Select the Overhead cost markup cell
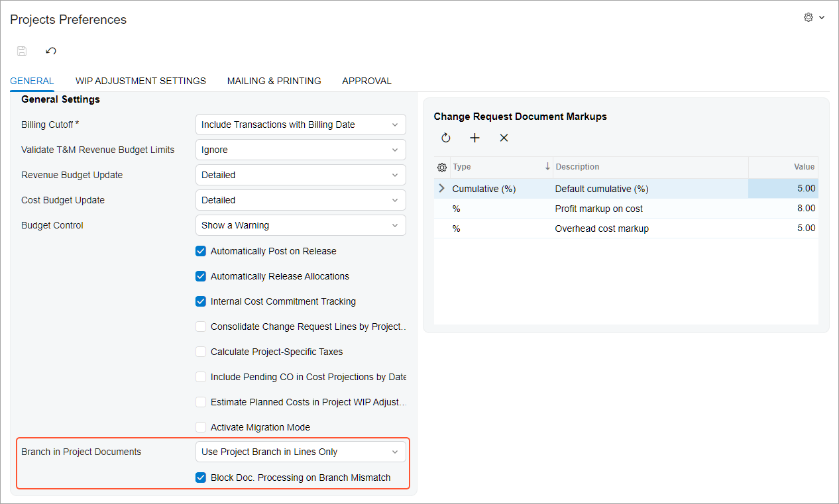839x504 pixels. pos(651,228)
